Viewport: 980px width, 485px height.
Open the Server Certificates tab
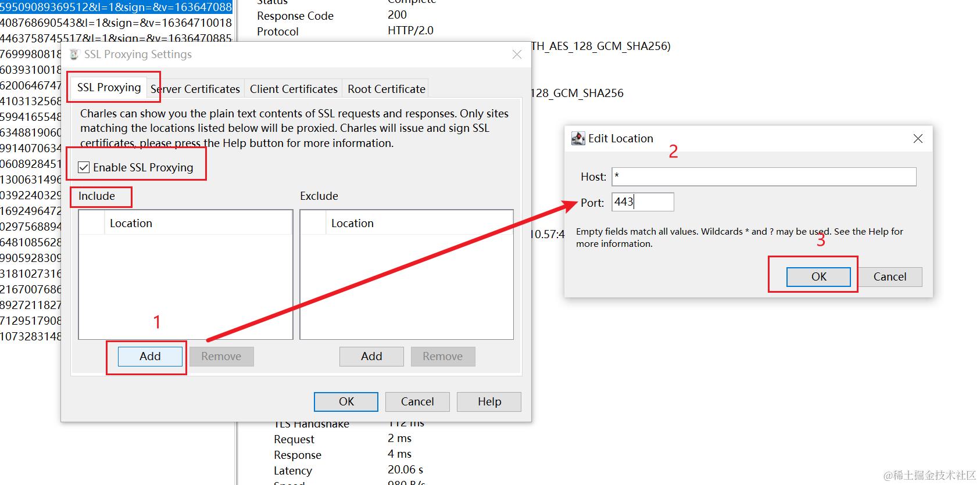click(x=195, y=89)
